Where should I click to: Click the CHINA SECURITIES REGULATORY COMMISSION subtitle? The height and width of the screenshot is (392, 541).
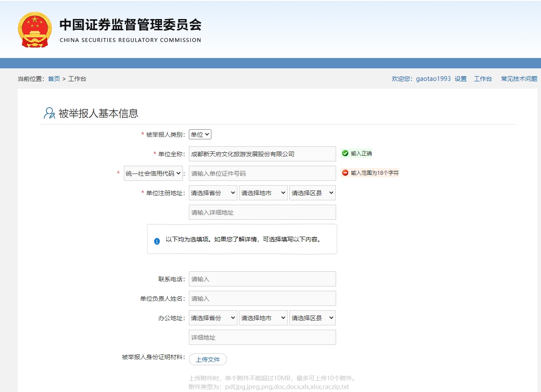point(130,40)
